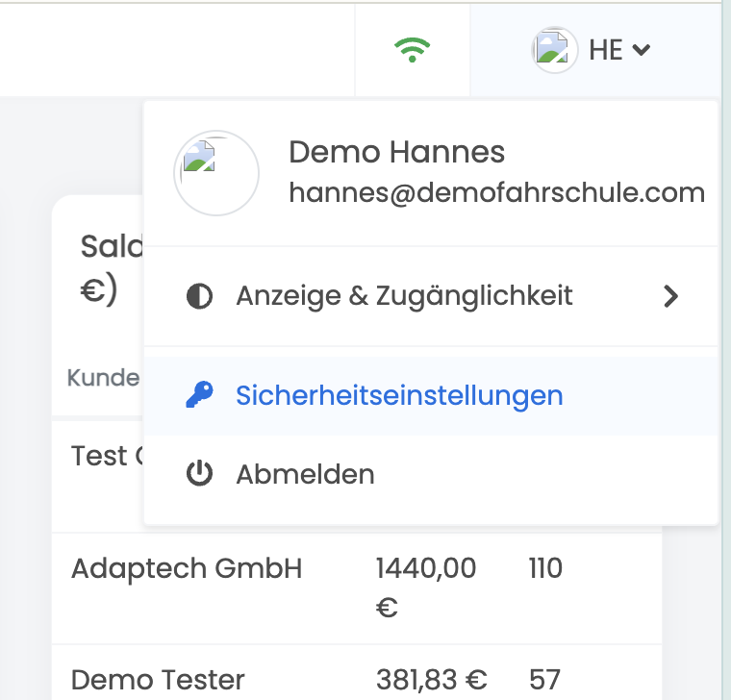Open the Demo Tester customer entry

(158, 680)
